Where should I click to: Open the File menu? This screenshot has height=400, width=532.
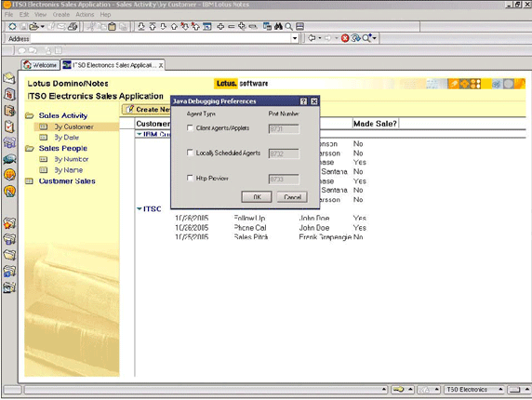point(8,15)
